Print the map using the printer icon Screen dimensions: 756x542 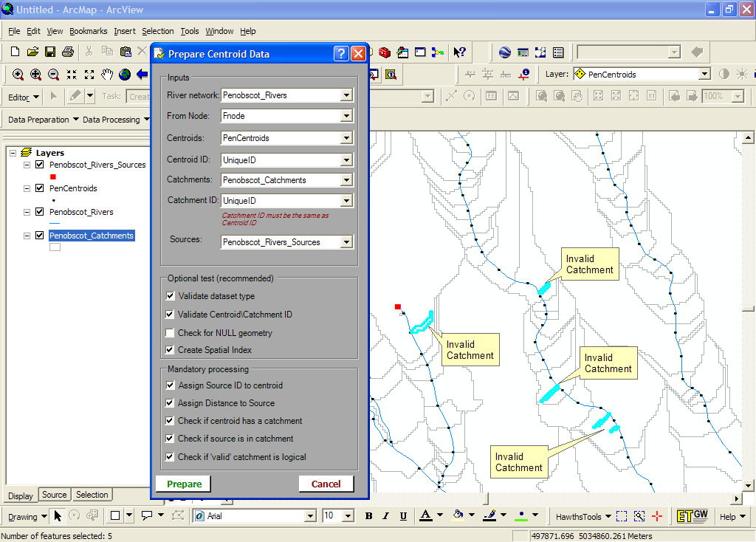[x=68, y=52]
